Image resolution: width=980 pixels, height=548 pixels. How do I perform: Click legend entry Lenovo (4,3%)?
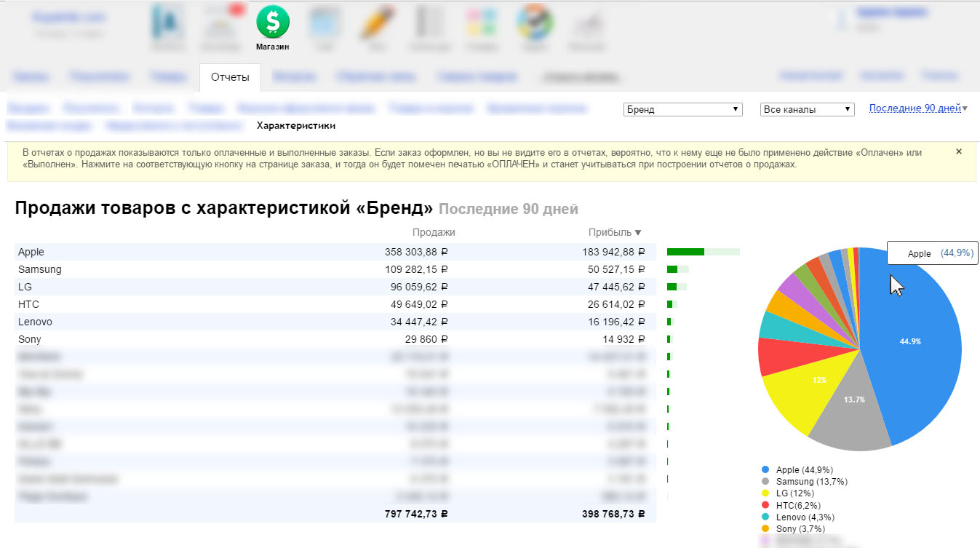point(797,517)
